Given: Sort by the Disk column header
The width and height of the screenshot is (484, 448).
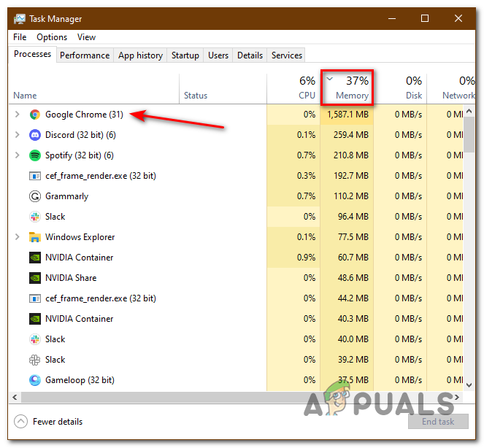Looking at the screenshot, I should coord(400,88).
